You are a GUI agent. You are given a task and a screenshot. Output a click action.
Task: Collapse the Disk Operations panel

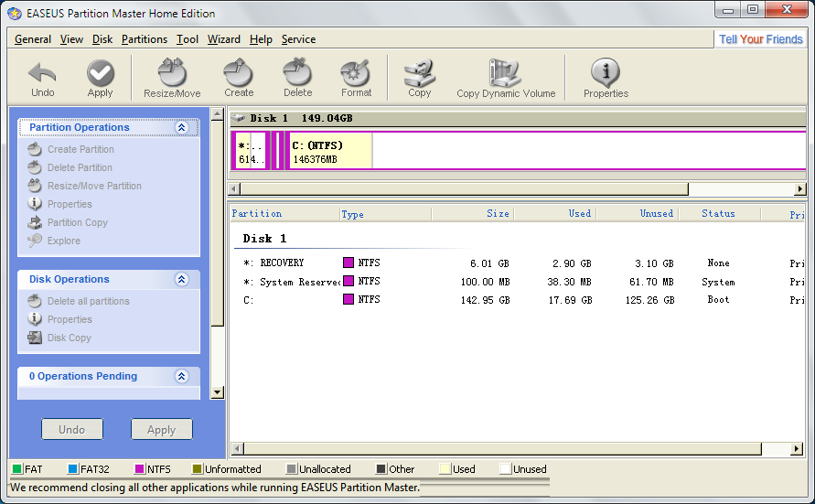click(x=181, y=279)
